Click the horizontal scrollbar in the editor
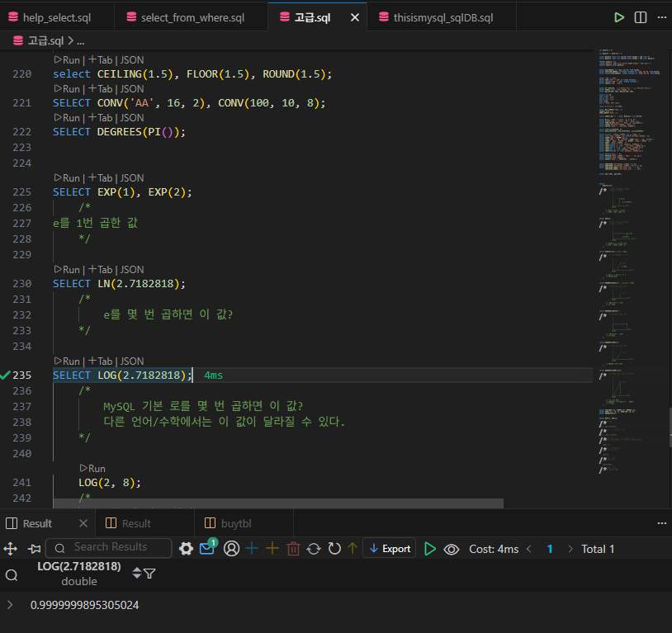The image size is (672, 633). click(x=278, y=503)
